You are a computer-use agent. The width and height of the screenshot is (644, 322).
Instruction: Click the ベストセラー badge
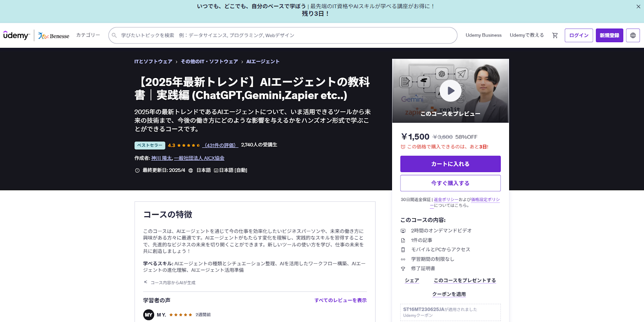pos(150,145)
